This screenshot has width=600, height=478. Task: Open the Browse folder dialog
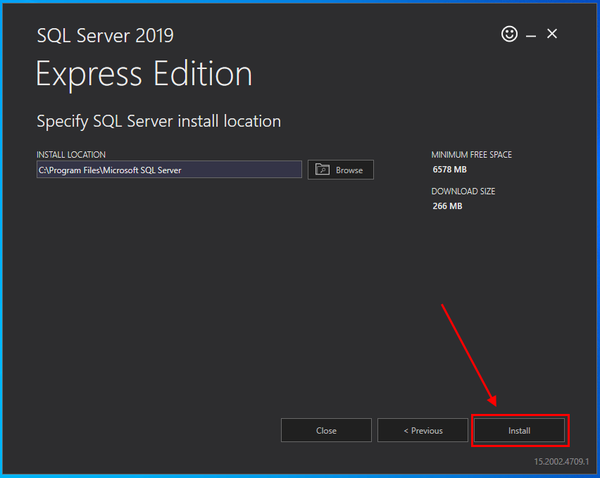point(341,170)
